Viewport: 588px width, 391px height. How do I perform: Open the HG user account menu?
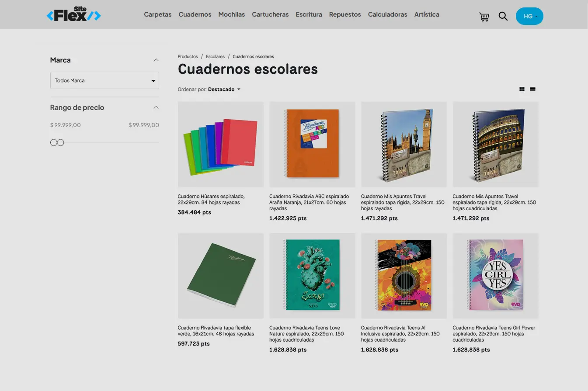[529, 16]
